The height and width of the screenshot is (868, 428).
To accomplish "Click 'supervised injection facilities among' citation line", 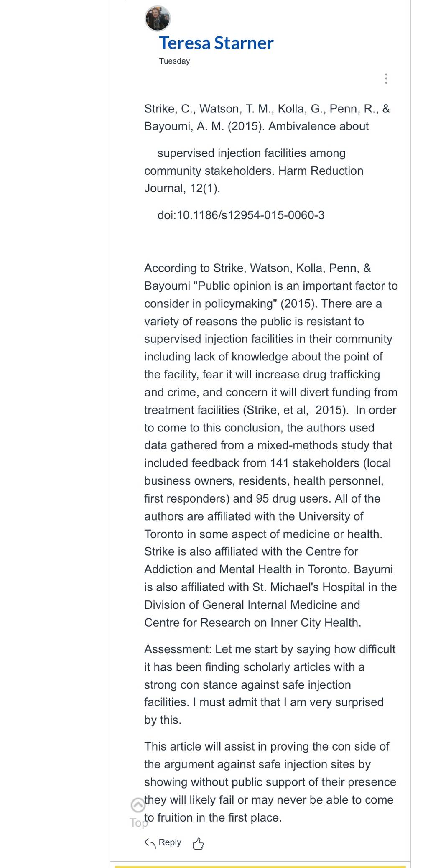I will (251, 153).
